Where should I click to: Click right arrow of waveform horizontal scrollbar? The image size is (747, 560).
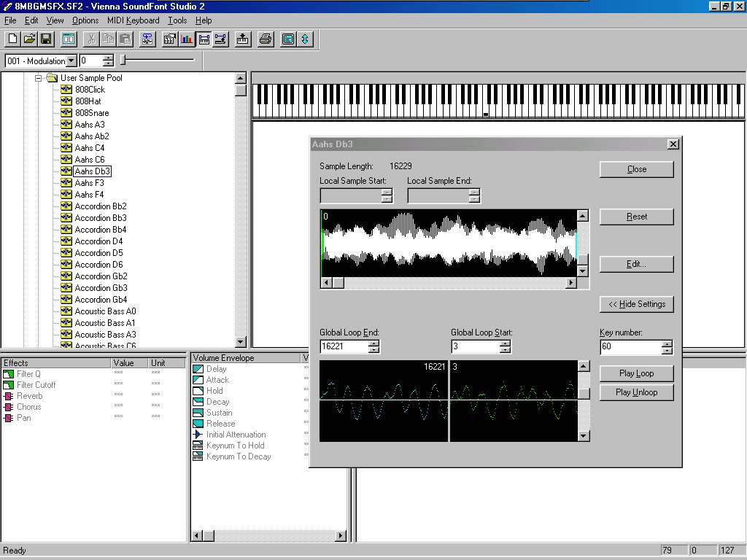(x=570, y=283)
